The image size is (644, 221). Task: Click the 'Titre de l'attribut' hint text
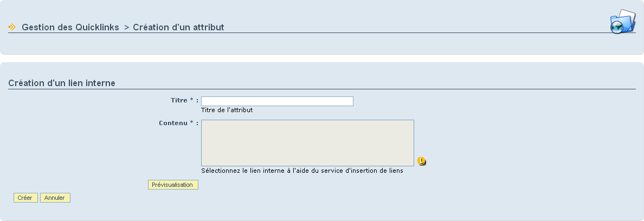(227, 110)
